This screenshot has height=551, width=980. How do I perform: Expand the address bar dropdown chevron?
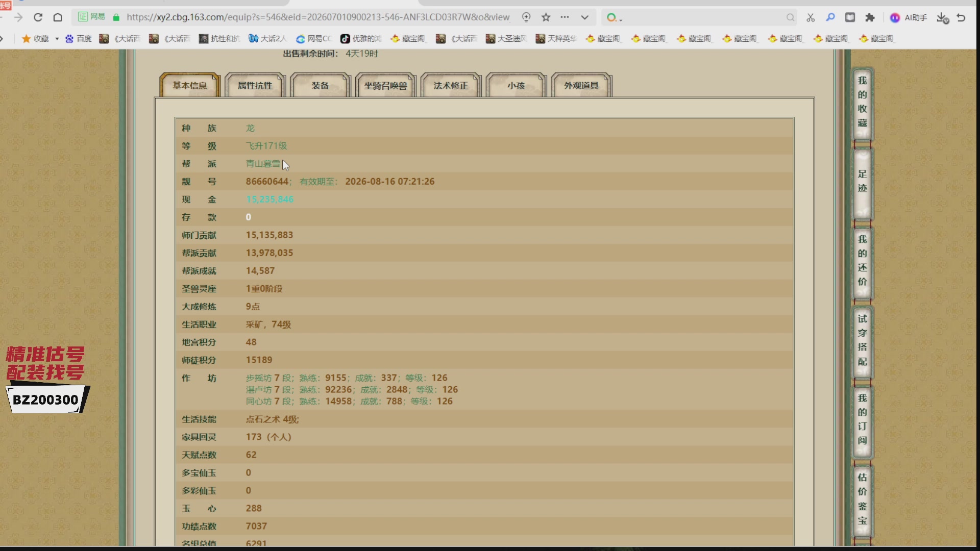(x=584, y=17)
